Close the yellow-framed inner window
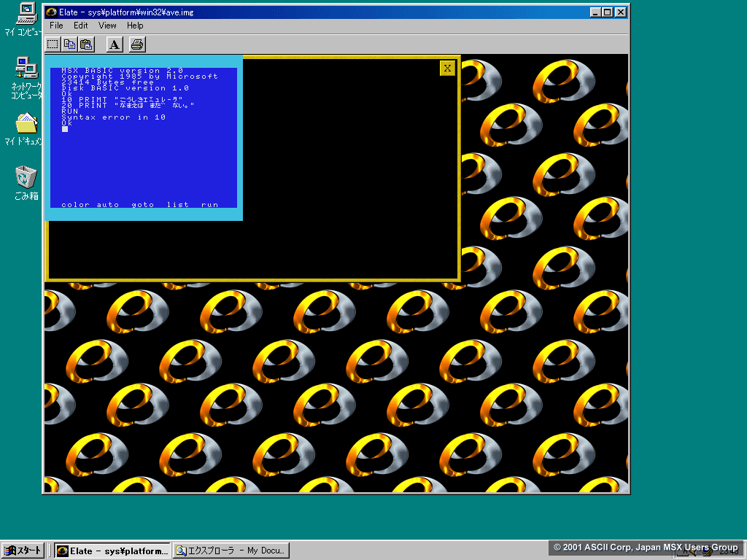Viewport: 747px width, 560px height. 447,68
